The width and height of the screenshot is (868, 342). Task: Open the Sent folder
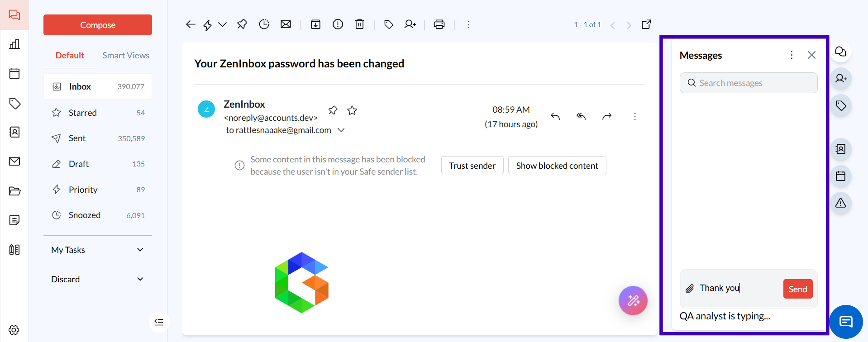(x=77, y=138)
